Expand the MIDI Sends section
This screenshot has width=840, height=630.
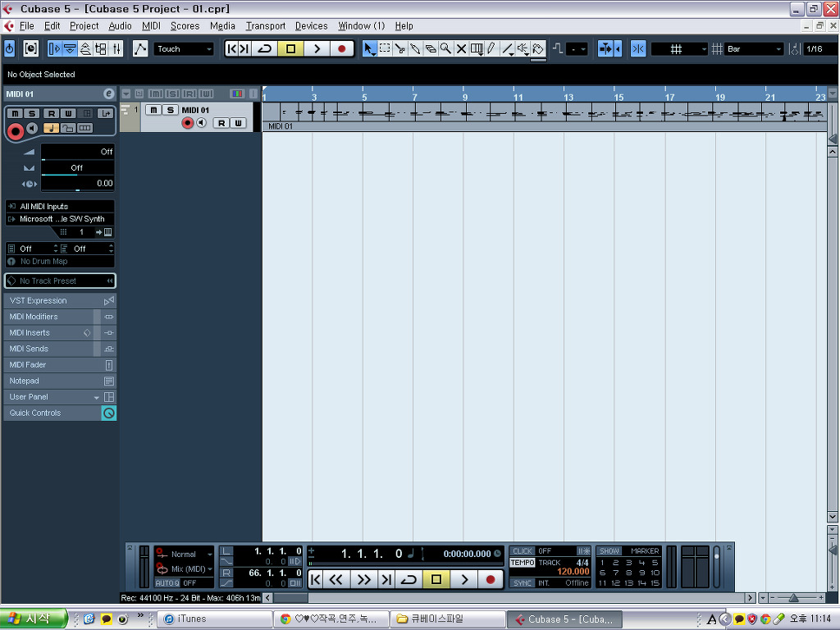(x=60, y=349)
